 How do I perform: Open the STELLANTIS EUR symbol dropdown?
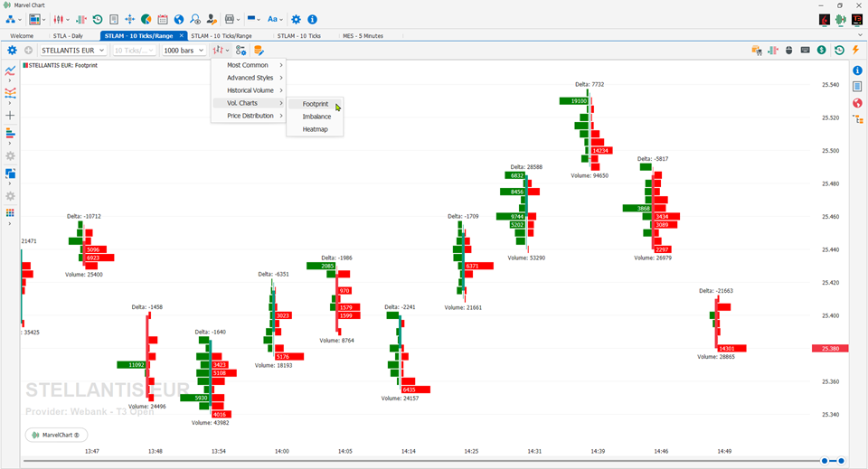pyautogui.click(x=72, y=51)
